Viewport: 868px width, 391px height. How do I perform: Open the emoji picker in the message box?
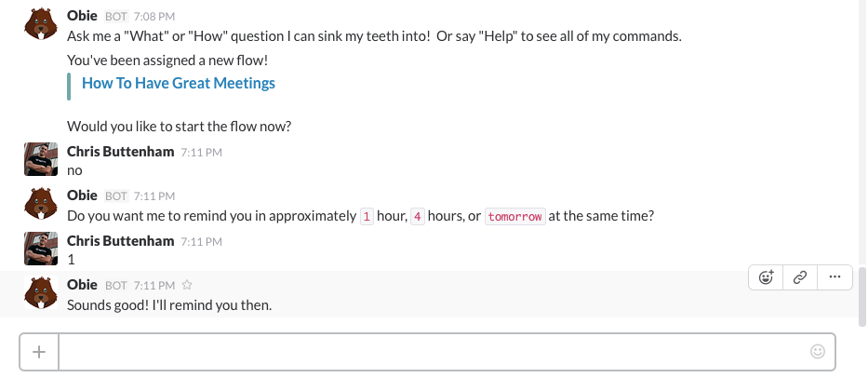point(818,352)
